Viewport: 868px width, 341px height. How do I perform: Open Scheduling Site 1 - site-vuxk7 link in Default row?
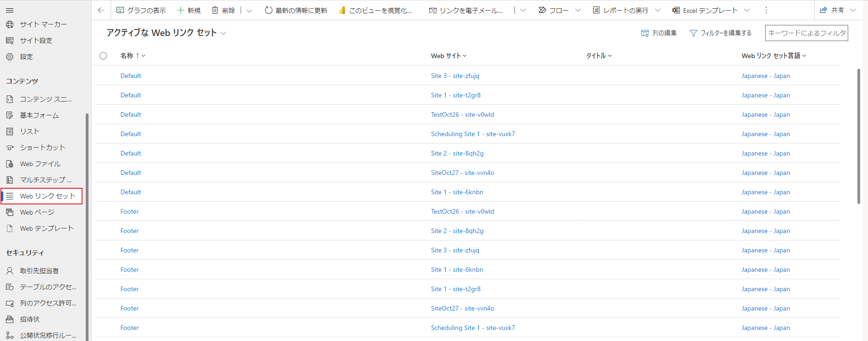click(473, 134)
